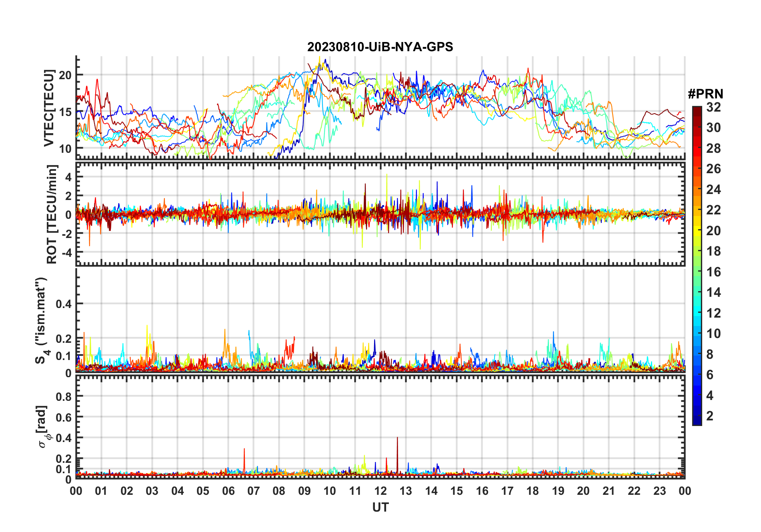Select the -4 tick label on the ROT axis

[x=66, y=252]
